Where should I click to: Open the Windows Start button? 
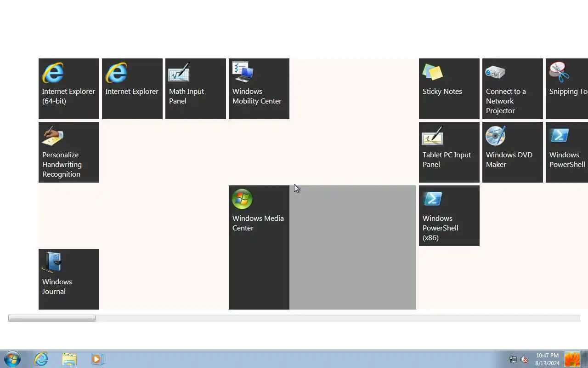(12, 359)
